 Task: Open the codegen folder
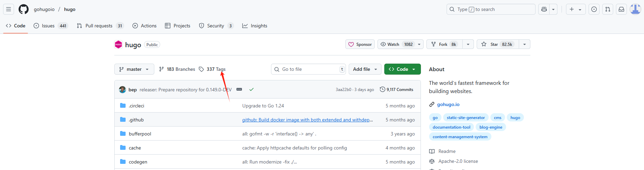[x=138, y=162]
